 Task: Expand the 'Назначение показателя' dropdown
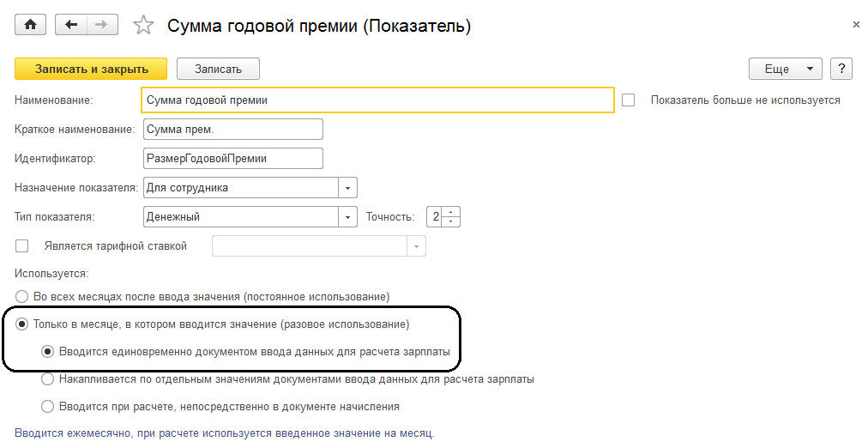coord(347,187)
